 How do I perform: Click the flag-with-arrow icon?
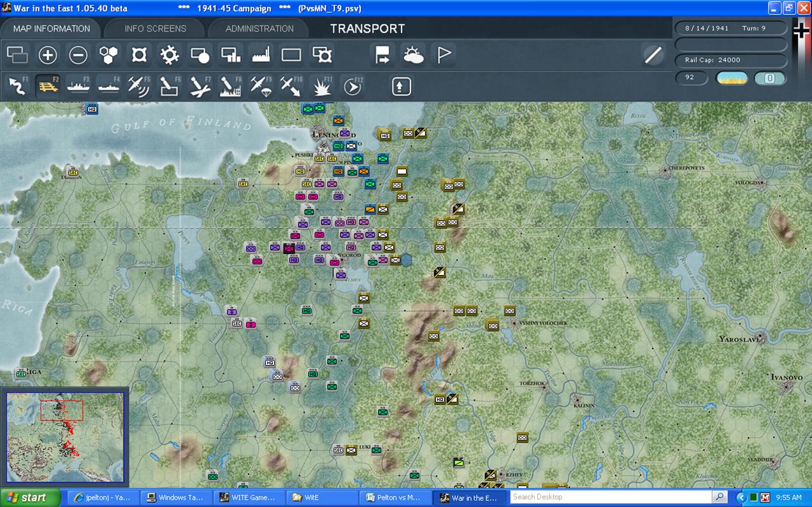point(382,55)
